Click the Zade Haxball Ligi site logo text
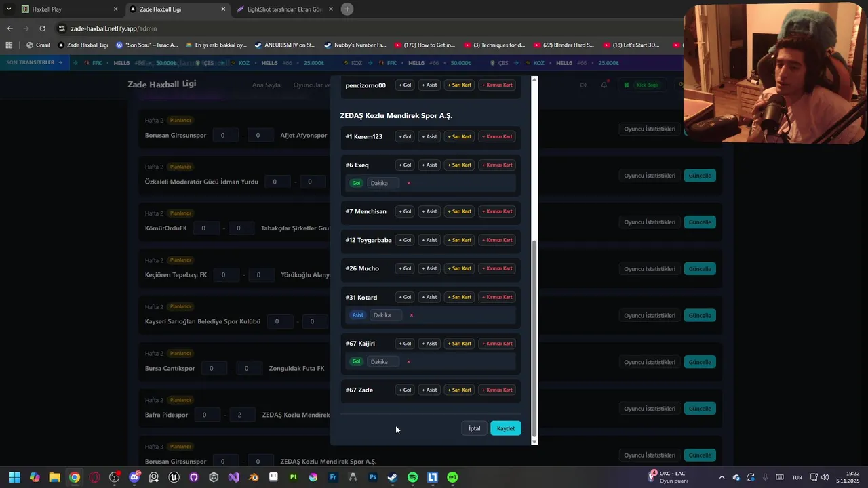 (x=162, y=84)
